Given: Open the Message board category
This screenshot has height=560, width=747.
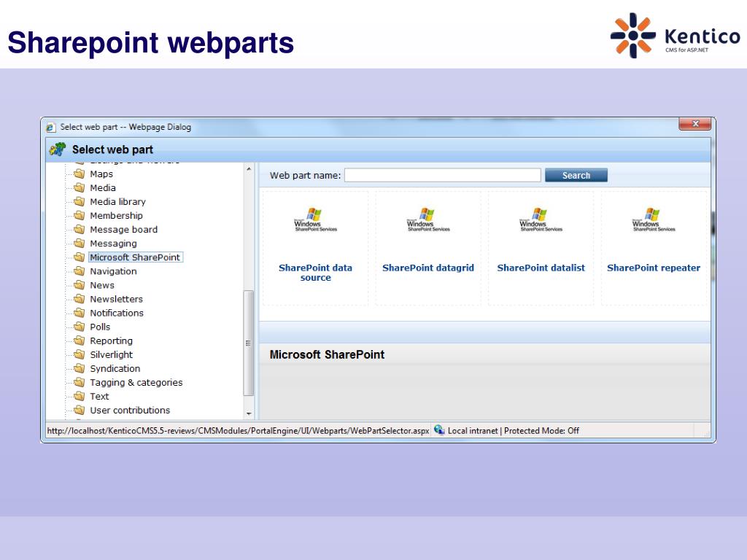Looking at the screenshot, I should pos(123,229).
